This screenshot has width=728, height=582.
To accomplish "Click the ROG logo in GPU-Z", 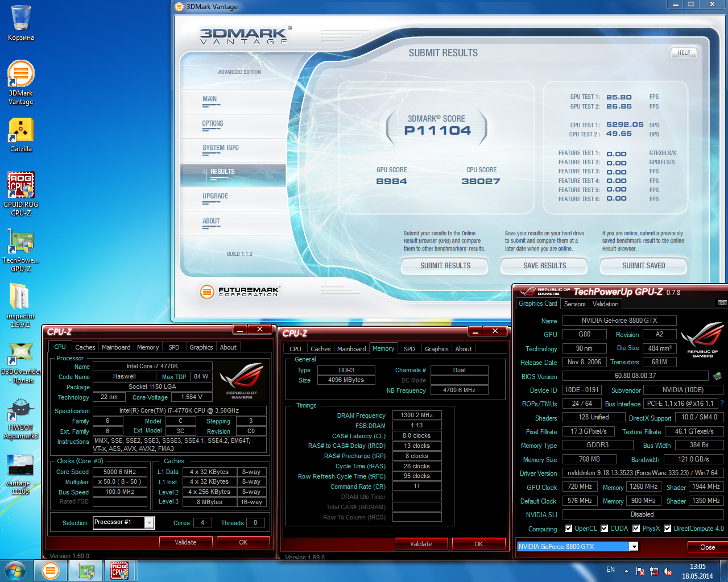I will 702,340.
